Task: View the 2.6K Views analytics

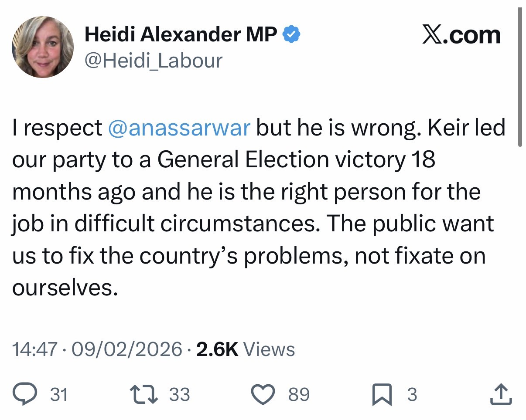Action: point(246,349)
